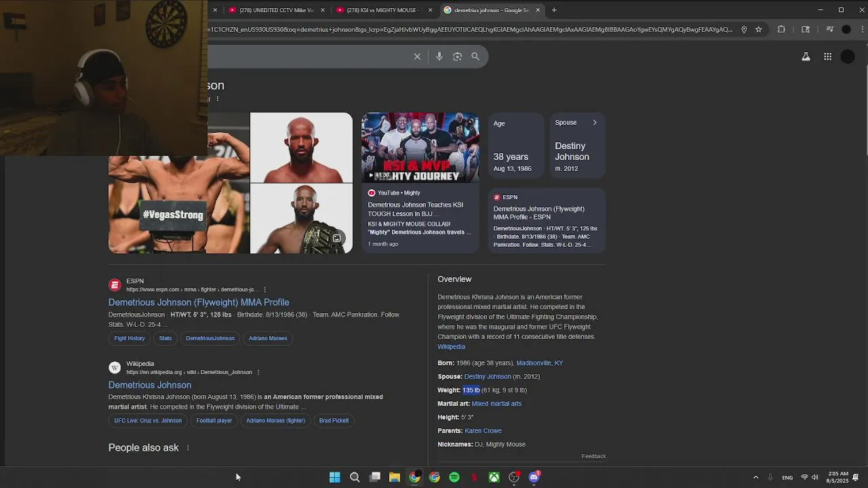This screenshot has width=868, height=488.
Task: Open Demetrious Johnson headshot image
Action: (301, 148)
